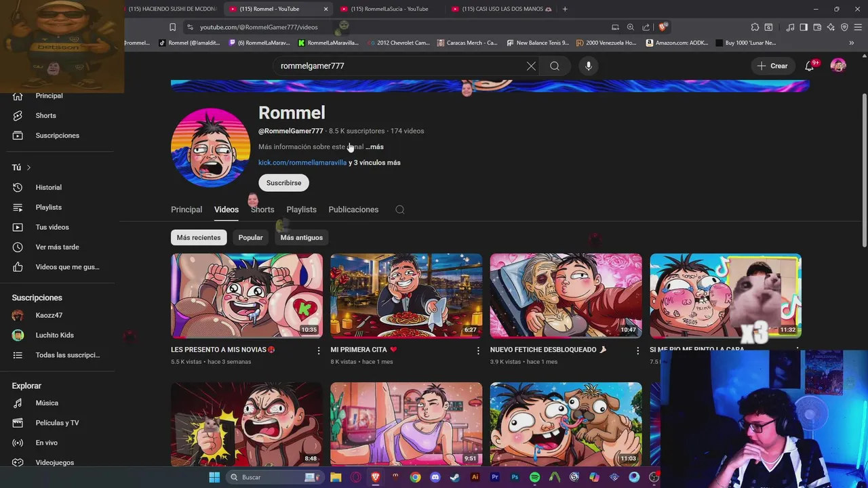Open kick.com/rommellamaravilla link

click(302, 163)
